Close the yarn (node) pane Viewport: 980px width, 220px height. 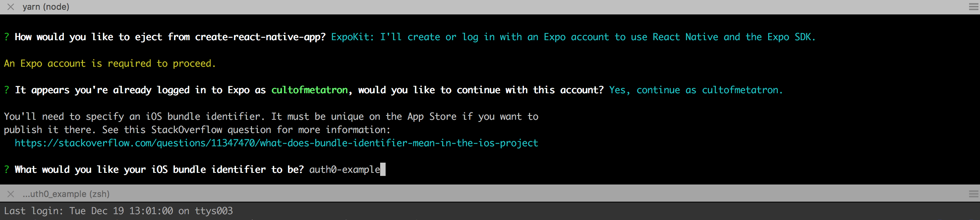point(11,7)
